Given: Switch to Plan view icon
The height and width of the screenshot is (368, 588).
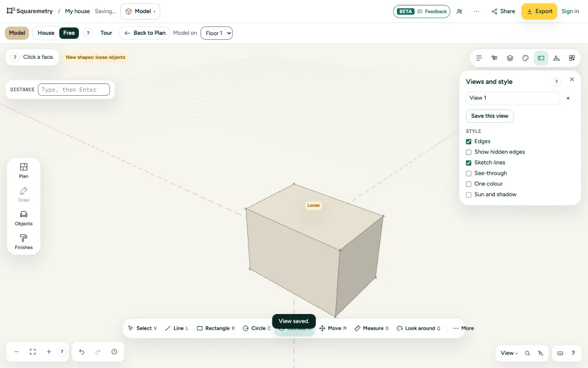Looking at the screenshot, I should pos(24,171).
